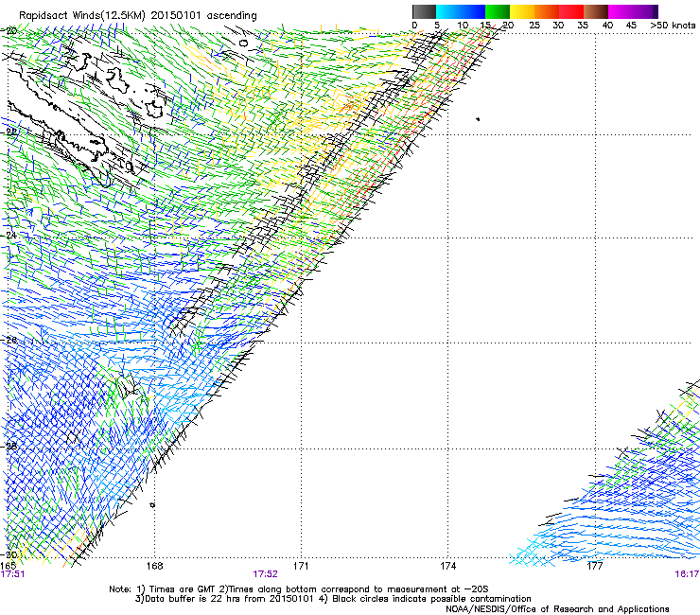Click the title 'Rapidscat Winds(12.5KM) 20150101 ascending'

click(x=138, y=16)
